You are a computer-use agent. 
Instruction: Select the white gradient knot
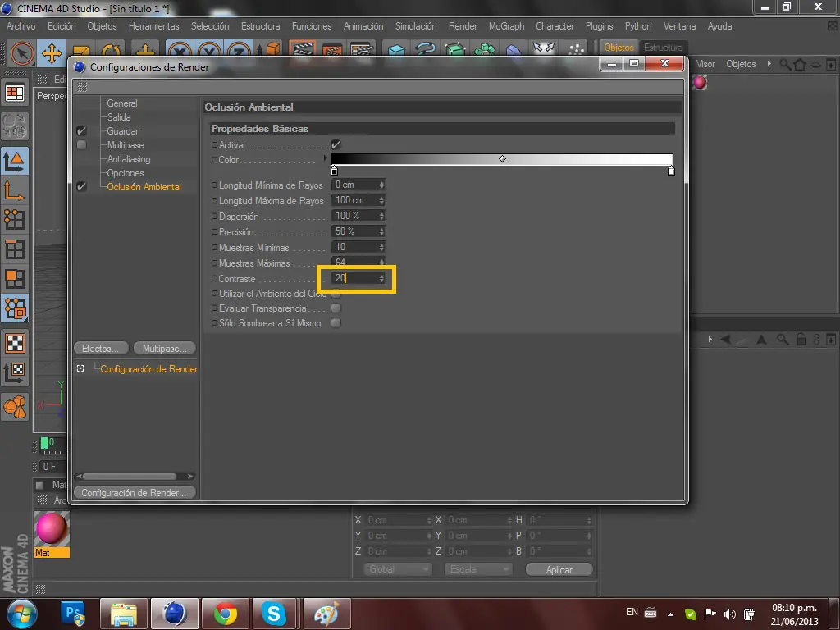point(671,171)
